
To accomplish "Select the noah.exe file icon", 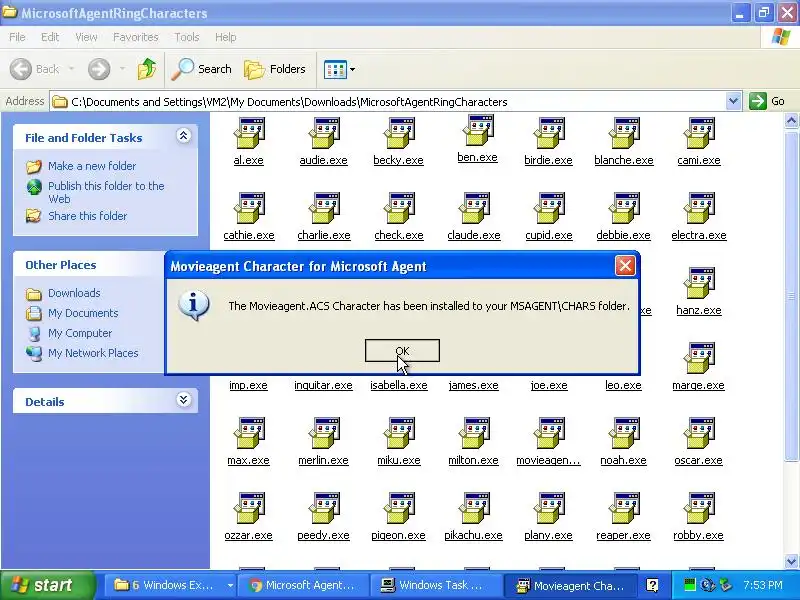I will (x=624, y=434).
